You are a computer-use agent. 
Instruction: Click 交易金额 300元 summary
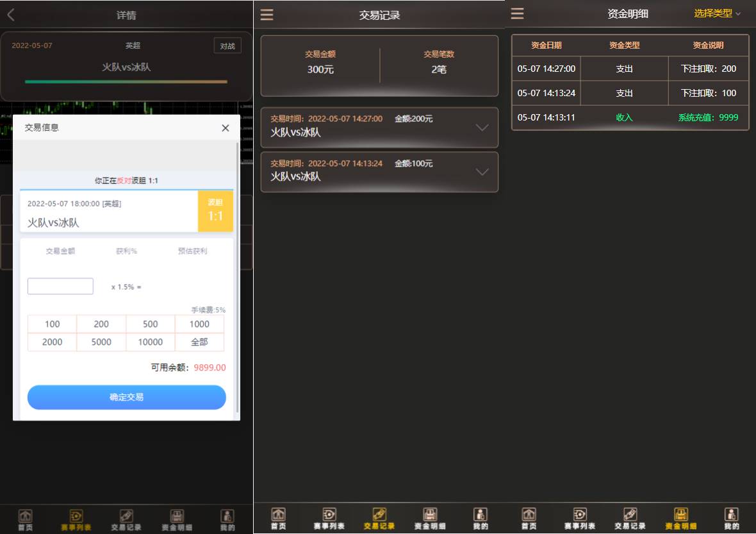point(320,62)
